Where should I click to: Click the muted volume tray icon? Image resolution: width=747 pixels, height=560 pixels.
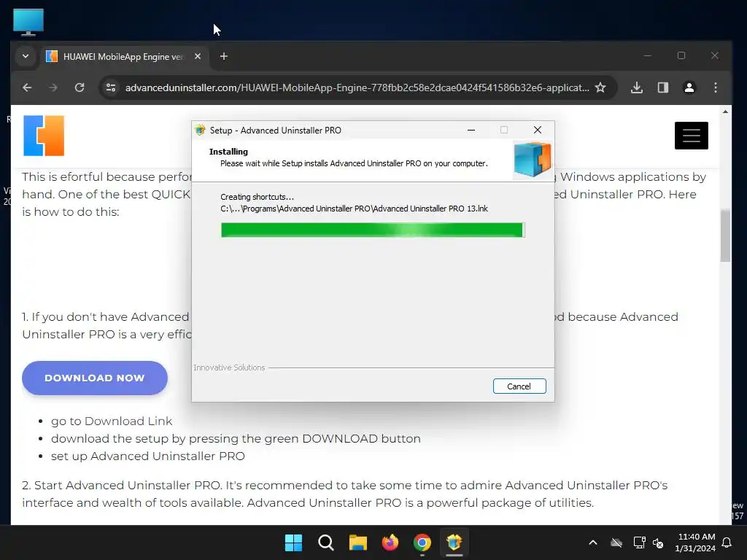pyautogui.click(x=659, y=542)
